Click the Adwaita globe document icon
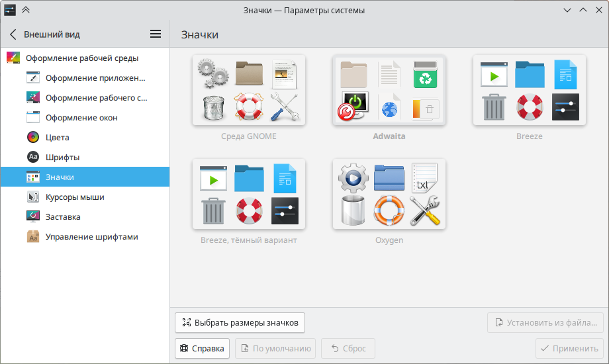Viewport: 609px width, 364px height. 389,106
